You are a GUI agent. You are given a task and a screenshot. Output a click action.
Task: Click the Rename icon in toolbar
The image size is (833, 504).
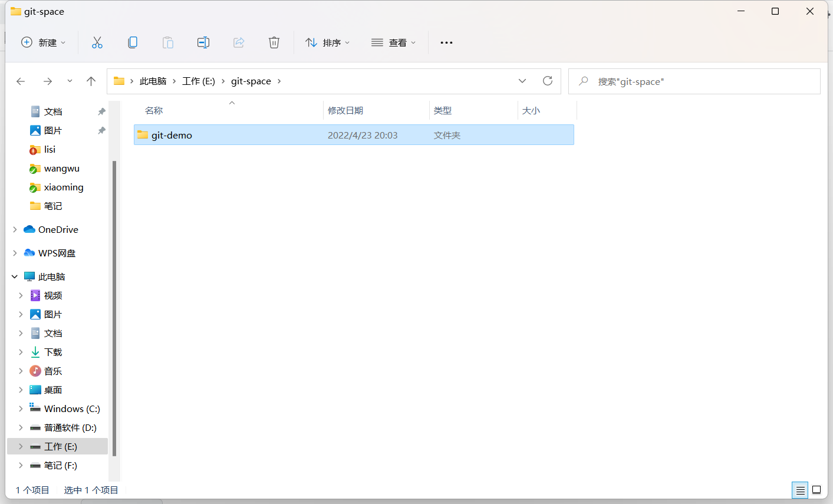pyautogui.click(x=203, y=42)
